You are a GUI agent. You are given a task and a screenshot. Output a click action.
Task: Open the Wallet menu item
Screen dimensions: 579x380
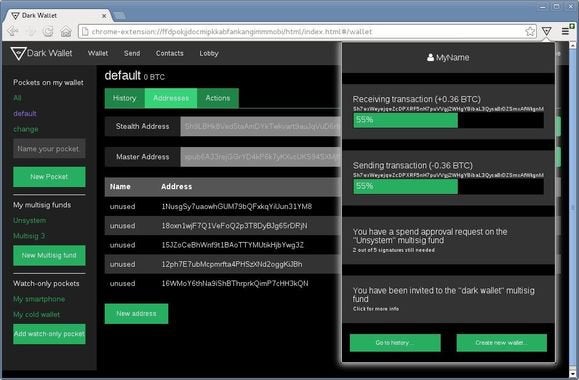click(x=98, y=53)
